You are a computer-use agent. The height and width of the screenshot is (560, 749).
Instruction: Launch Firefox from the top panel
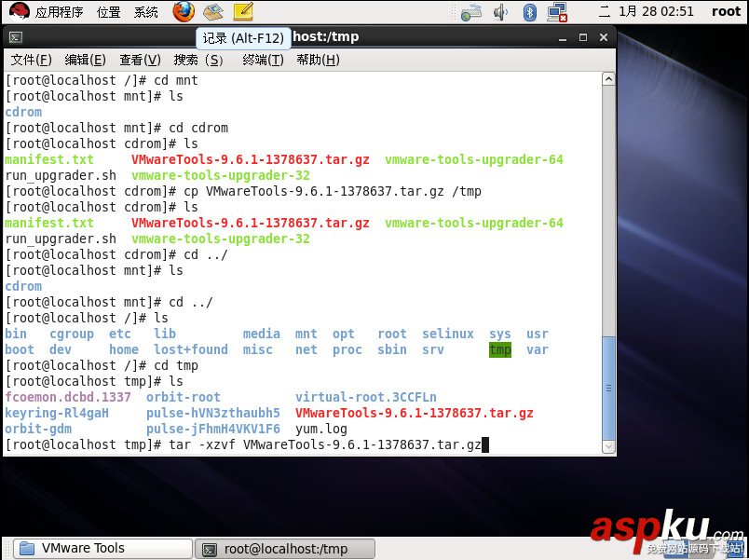(x=184, y=11)
